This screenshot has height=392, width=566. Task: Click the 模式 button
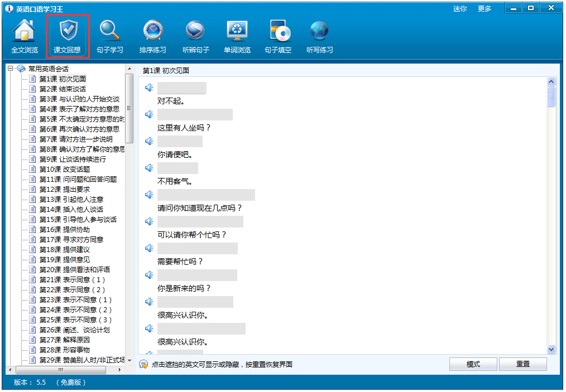[473, 364]
